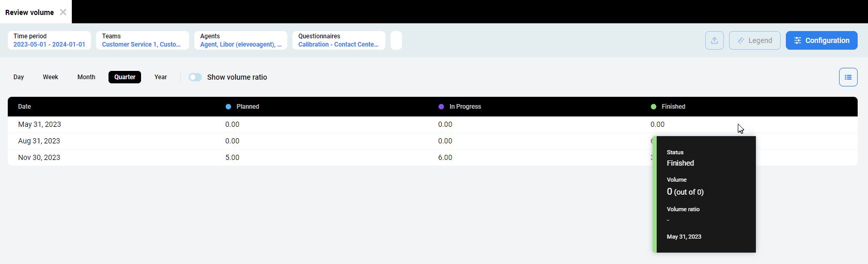The height and width of the screenshot is (264, 868).
Task: Select the Review volume tab
Action: coord(29,12)
